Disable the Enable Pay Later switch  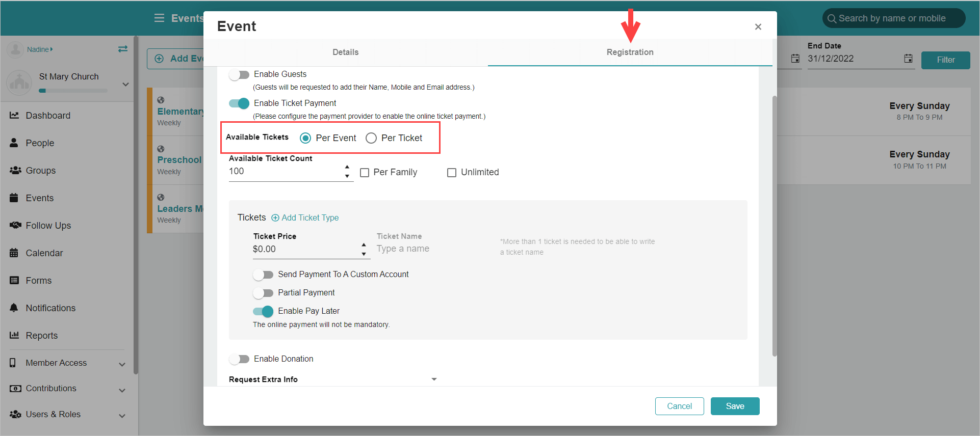[x=263, y=311]
